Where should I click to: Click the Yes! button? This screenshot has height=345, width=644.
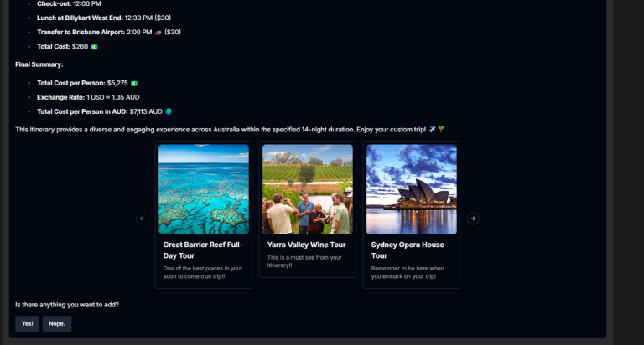pyautogui.click(x=27, y=324)
